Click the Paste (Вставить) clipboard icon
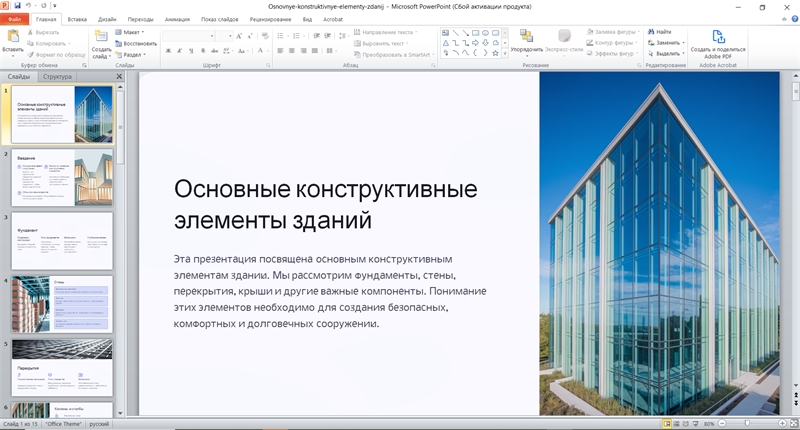Viewport: 800px width, 430px height. tap(13, 37)
